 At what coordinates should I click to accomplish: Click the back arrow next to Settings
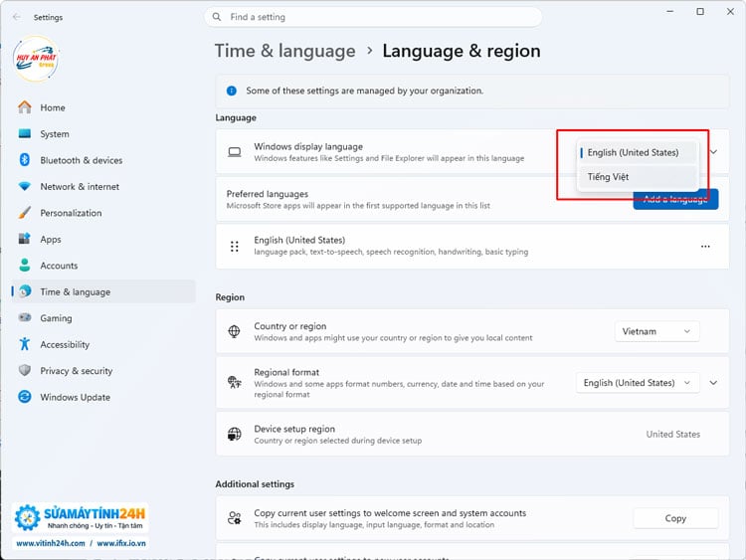[x=17, y=17]
